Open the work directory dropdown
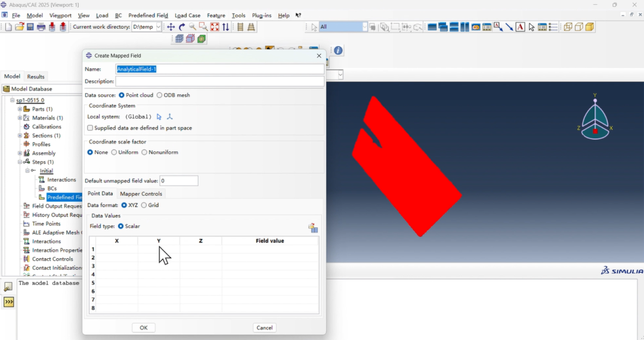The width and height of the screenshot is (644, 340). (x=159, y=27)
